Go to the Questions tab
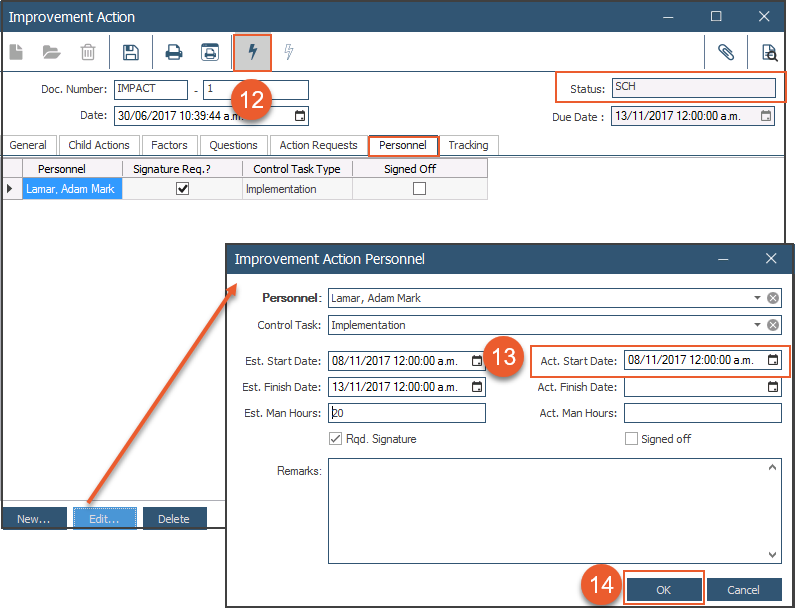 tap(233, 145)
